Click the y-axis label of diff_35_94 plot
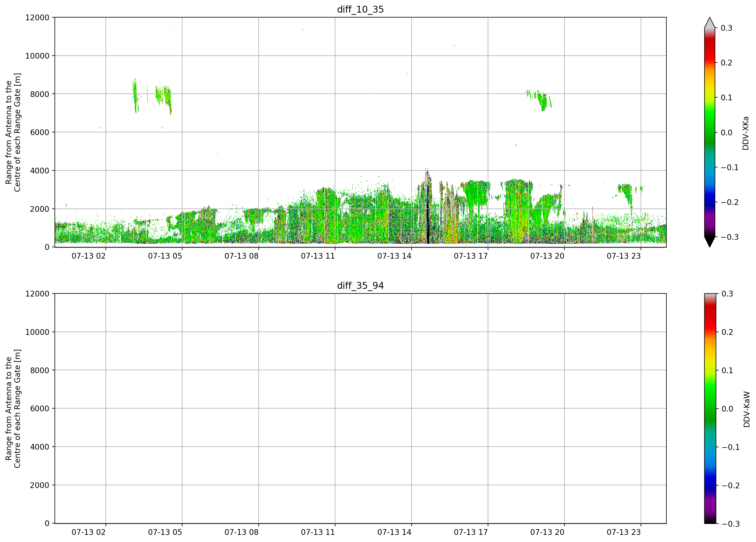Viewport: 756px width, 542px height. (13, 408)
